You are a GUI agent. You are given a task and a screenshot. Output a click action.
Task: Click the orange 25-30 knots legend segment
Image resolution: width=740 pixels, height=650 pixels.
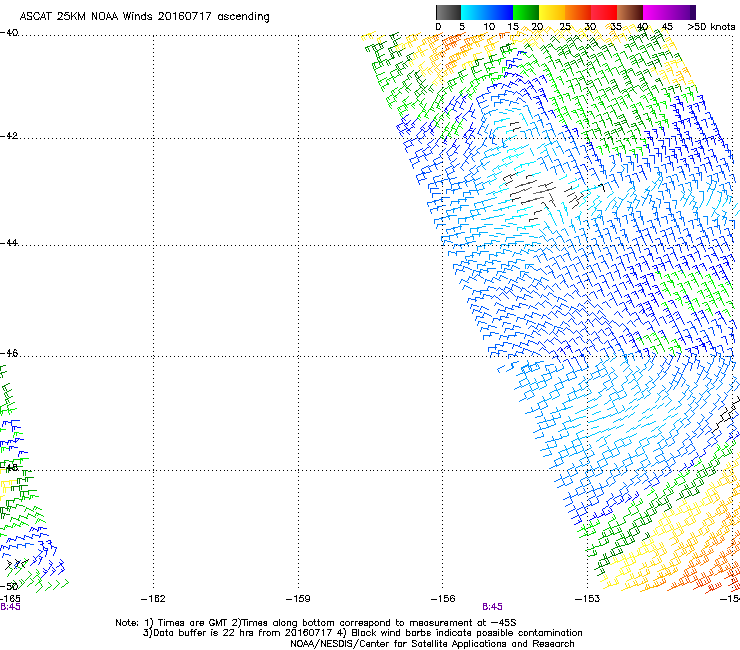click(578, 12)
